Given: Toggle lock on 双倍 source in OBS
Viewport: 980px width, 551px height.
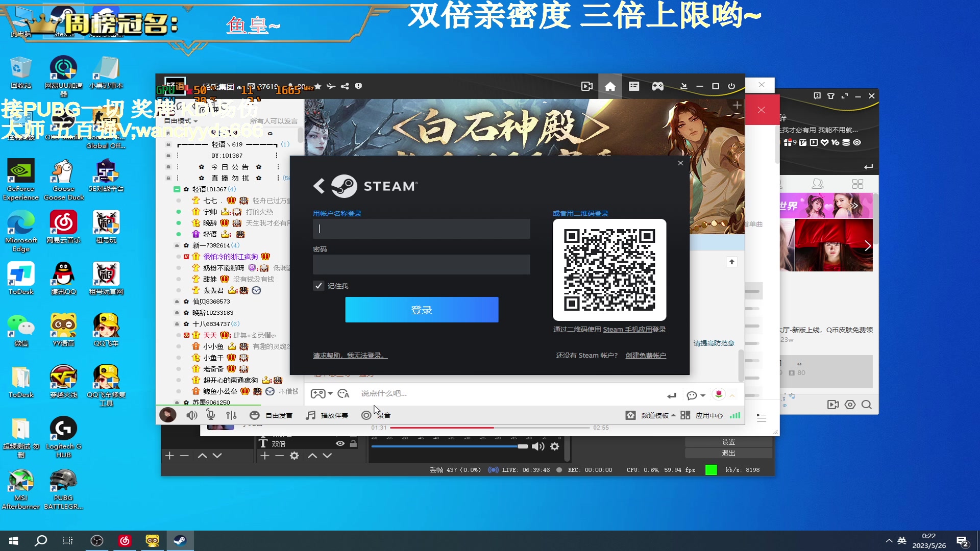Looking at the screenshot, I should [353, 443].
